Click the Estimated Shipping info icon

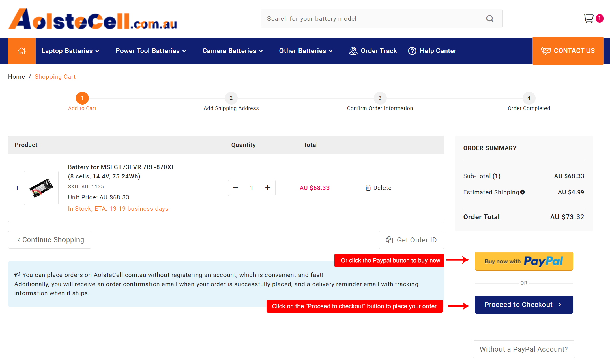point(522,192)
